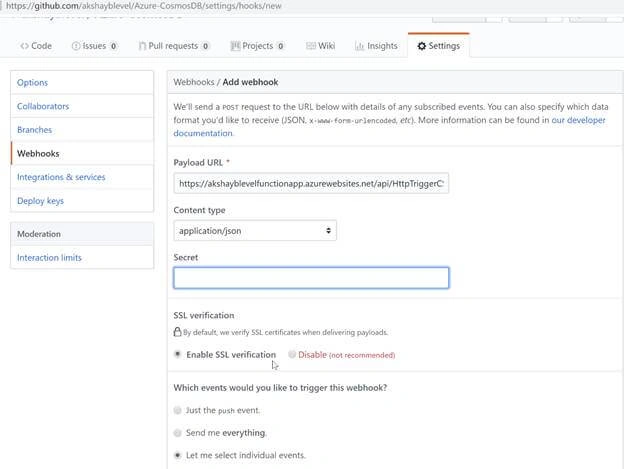Open the Projects tab
This screenshot has height=469, width=624.
(257, 46)
